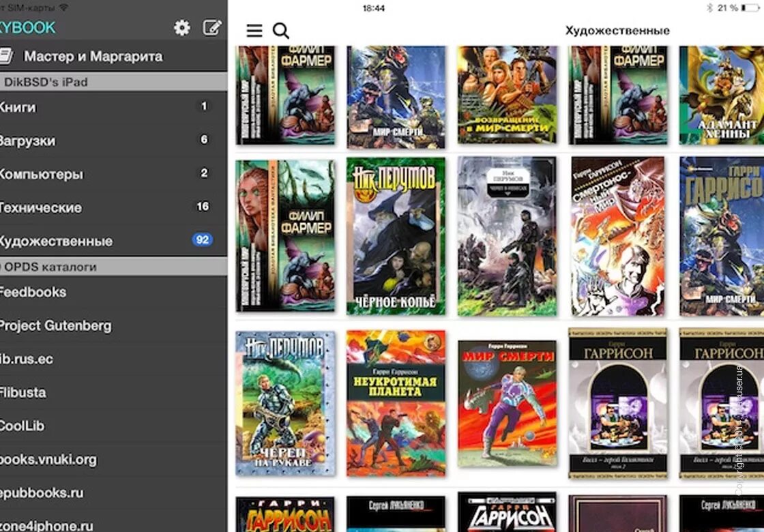Viewport: 764px width, 532px height.
Task: Open the Flibusta catalog
Action: click(x=113, y=392)
